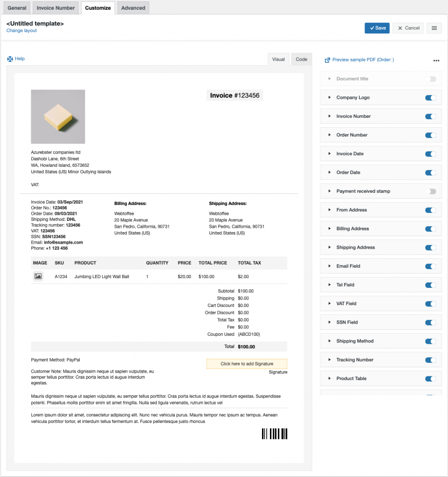This screenshot has height=477, width=448.
Task: Click the external link icon for Preview sample PDF
Action: 327,60
